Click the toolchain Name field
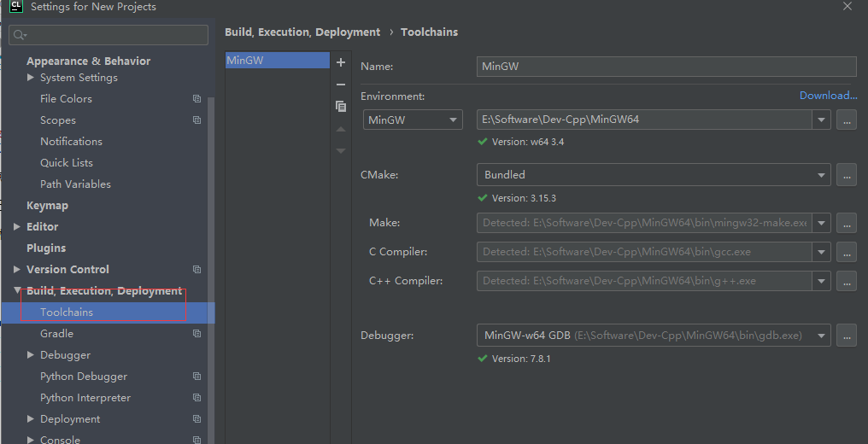This screenshot has height=444, width=868. (666, 67)
